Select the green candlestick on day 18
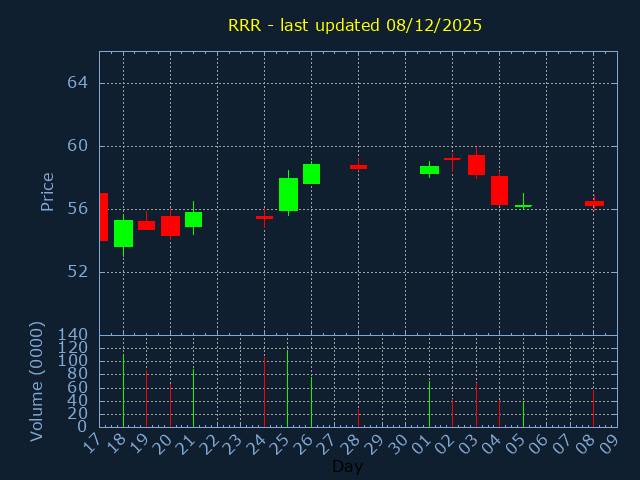This screenshot has height=480, width=640. point(123,233)
